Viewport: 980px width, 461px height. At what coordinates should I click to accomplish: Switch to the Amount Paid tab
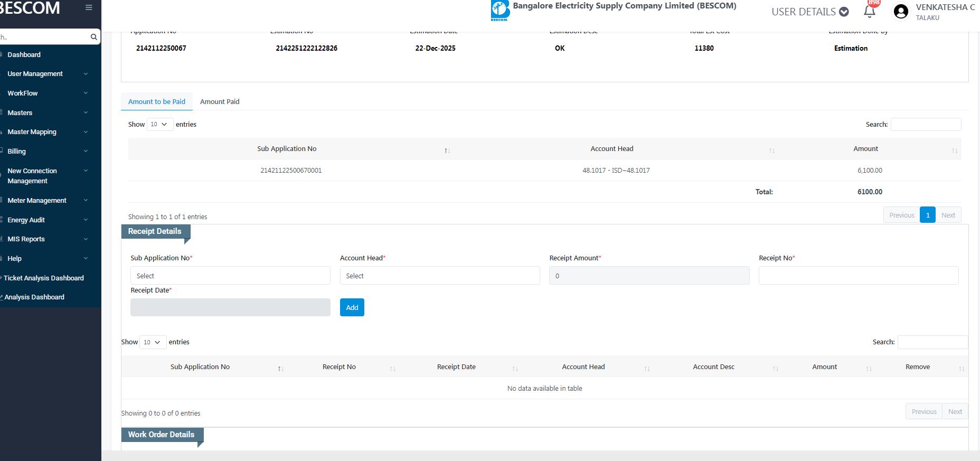click(x=220, y=102)
